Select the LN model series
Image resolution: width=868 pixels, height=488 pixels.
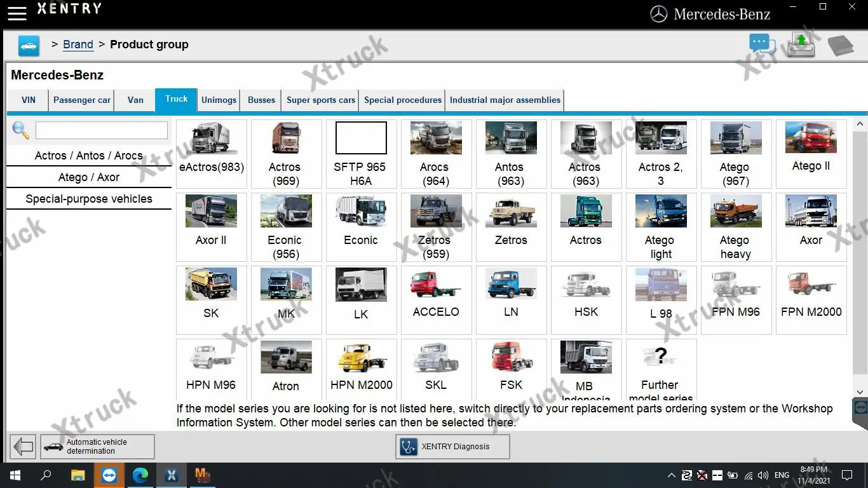[x=512, y=300]
